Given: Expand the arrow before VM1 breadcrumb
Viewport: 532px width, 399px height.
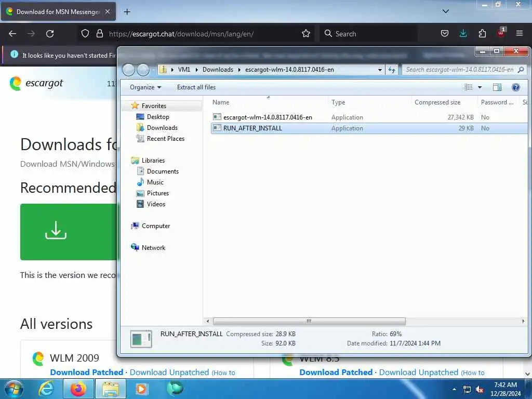Looking at the screenshot, I should pos(172,70).
